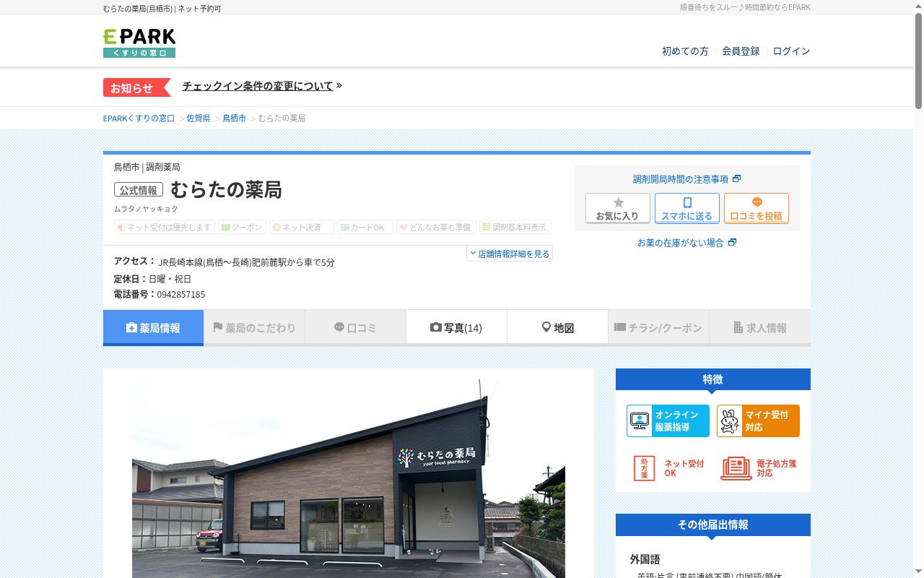The image size is (924, 578).
Task: Click the ネット受付は優先します tag
Action: coord(165,227)
